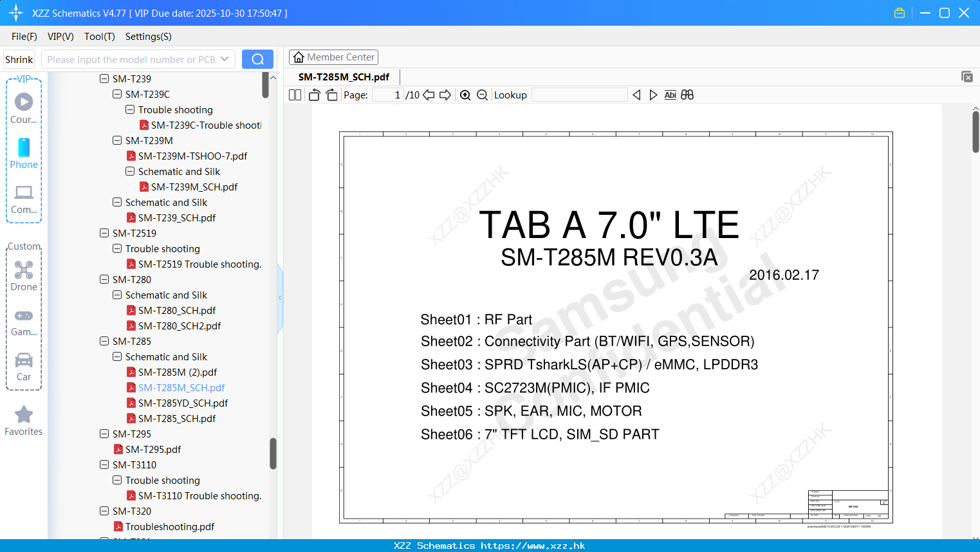This screenshot has height=552, width=980.
Task: Click the PDF icon of Troubleshooting.pdf
Action: 118,526
